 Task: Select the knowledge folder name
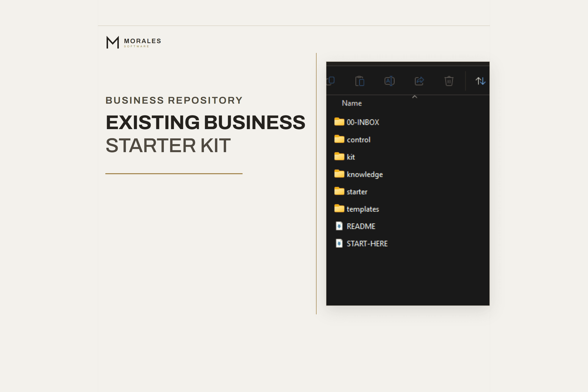pos(365,174)
